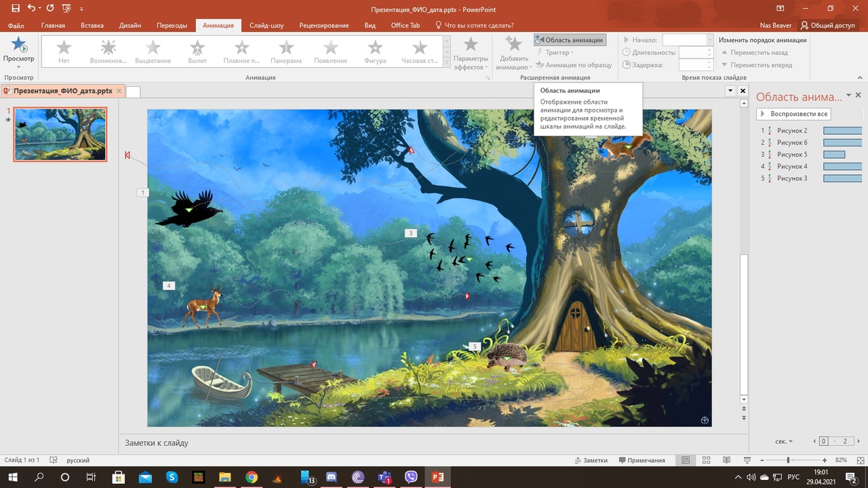Open the Слайд-шоу ribbon tab
The width and height of the screenshot is (868, 488).
point(267,26)
